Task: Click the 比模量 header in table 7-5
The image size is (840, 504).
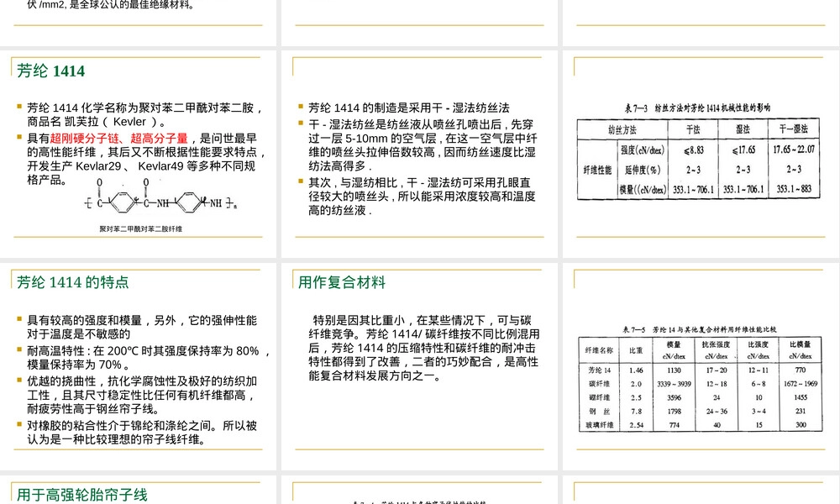Action: click(x=801, y=344)
